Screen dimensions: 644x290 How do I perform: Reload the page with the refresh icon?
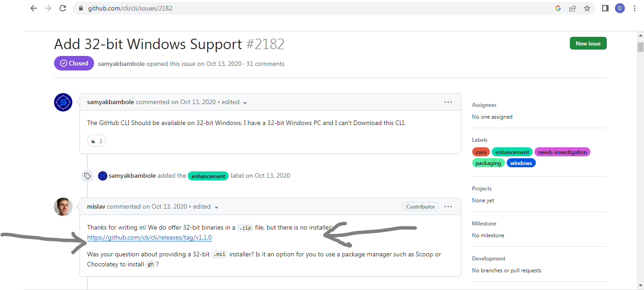[x=63, y=8]
